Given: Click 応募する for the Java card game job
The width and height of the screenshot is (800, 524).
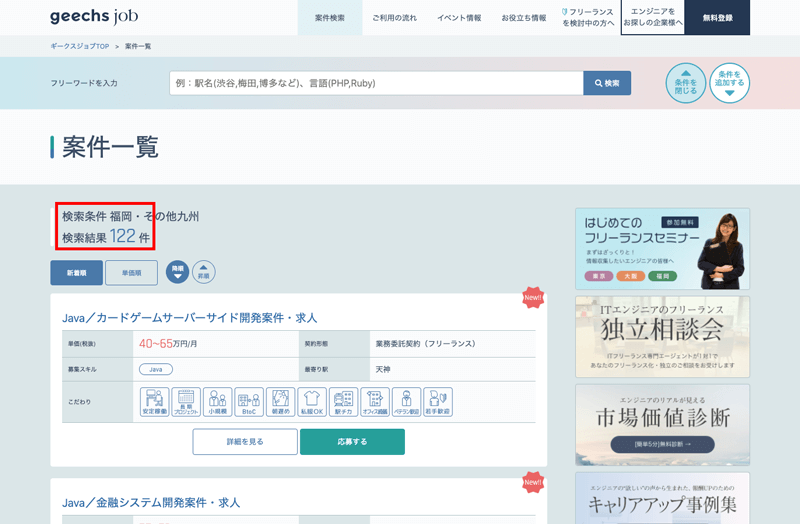Looking at the screenshot, I should (x=352, y=442).
